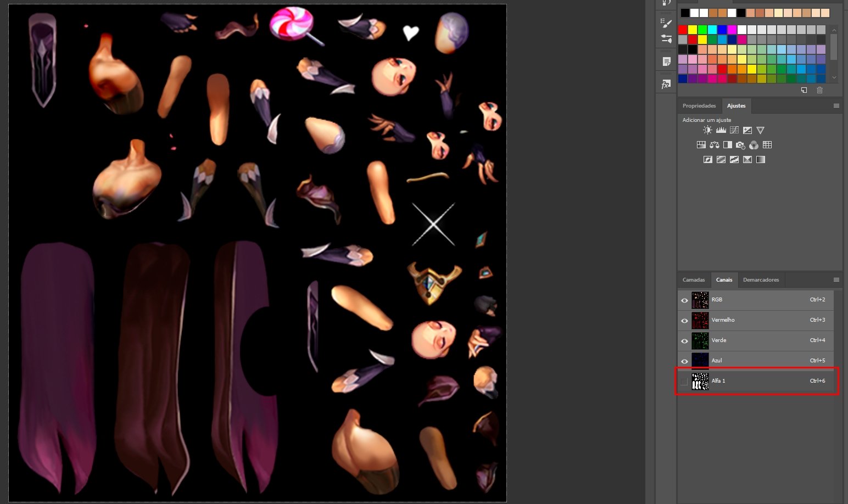Screen dimensions: 848x504
Task: Select the Canais tab
Action: [724, 279]
